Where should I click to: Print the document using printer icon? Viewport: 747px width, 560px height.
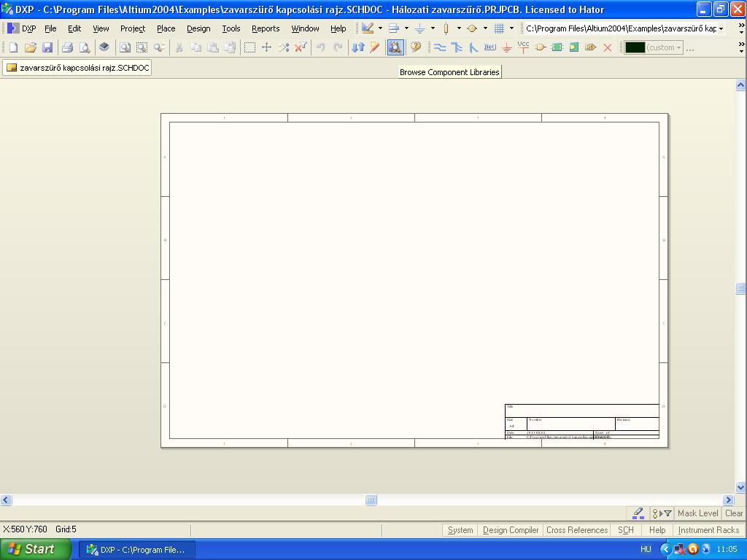[x=67, y=47]
